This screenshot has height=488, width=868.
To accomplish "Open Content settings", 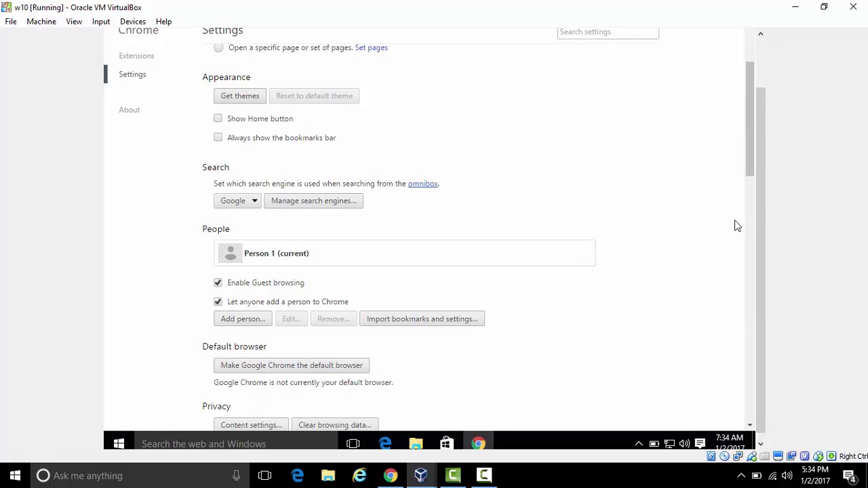I will click(251, 425).
